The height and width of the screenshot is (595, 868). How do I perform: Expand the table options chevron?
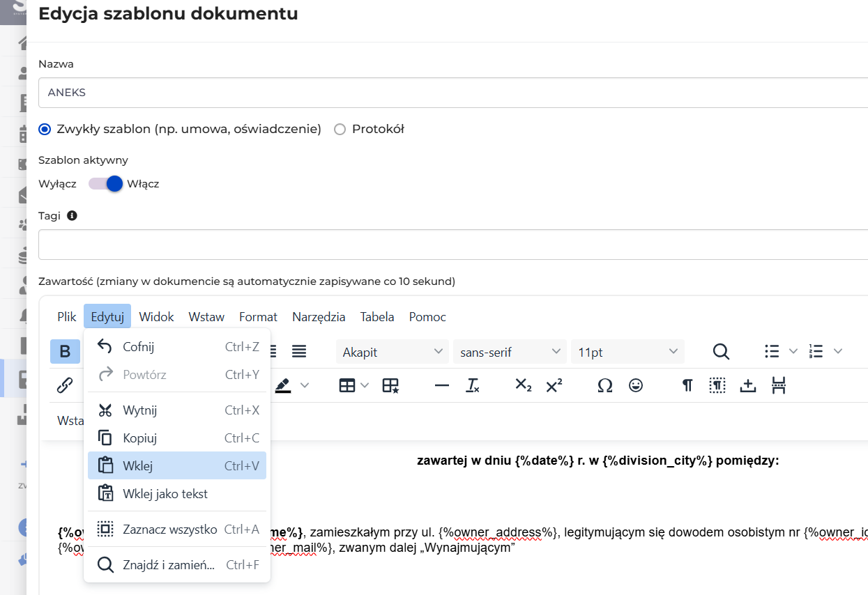coord(365,385)
